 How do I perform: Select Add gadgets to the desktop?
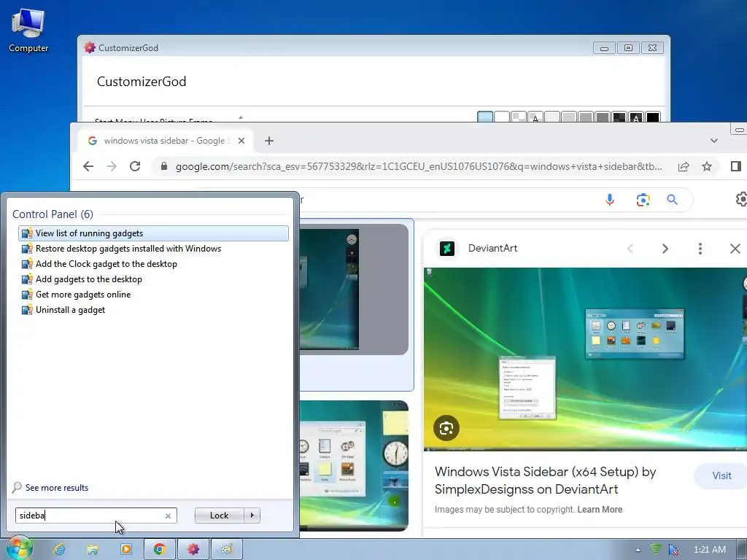coord(153,279)
